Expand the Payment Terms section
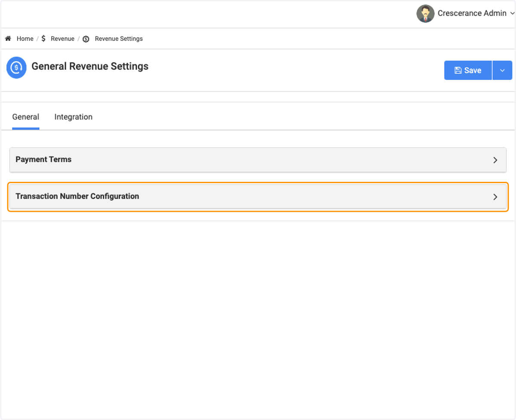 pos(258,160)
